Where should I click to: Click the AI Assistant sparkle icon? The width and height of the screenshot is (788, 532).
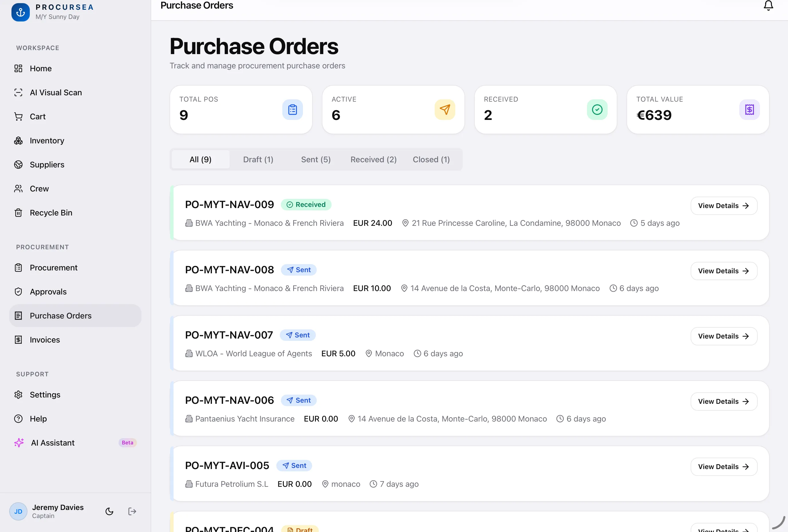[x=19, y=443]
